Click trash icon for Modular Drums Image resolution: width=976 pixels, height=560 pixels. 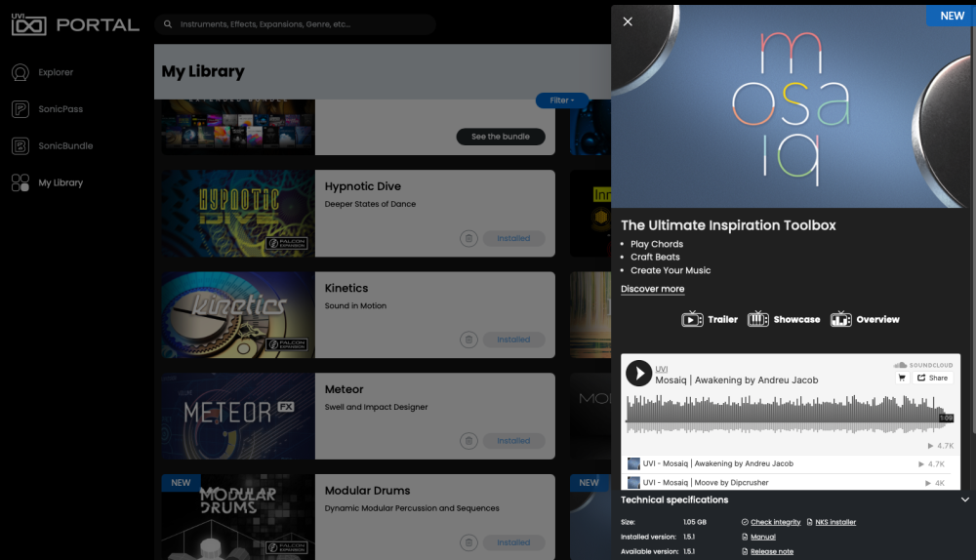tap(468, 542)
